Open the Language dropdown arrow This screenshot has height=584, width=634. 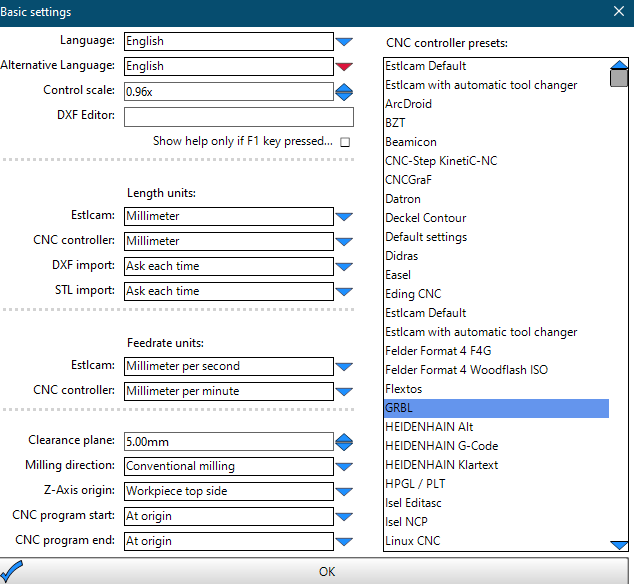coord(344,42)
